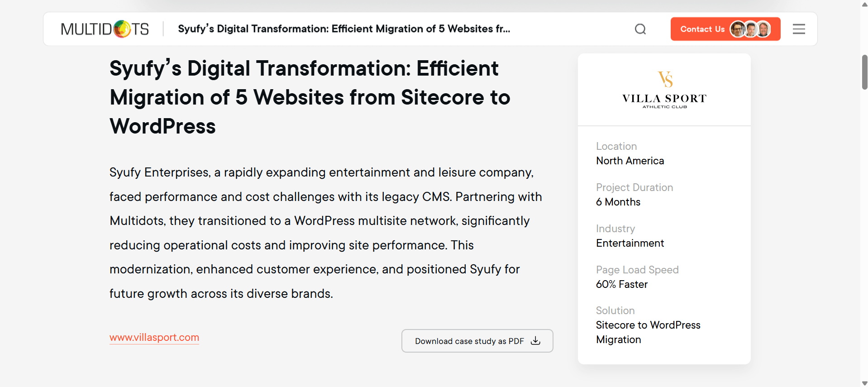
Task: Select the '6 Months' project duration value
Action: (618, 202)
